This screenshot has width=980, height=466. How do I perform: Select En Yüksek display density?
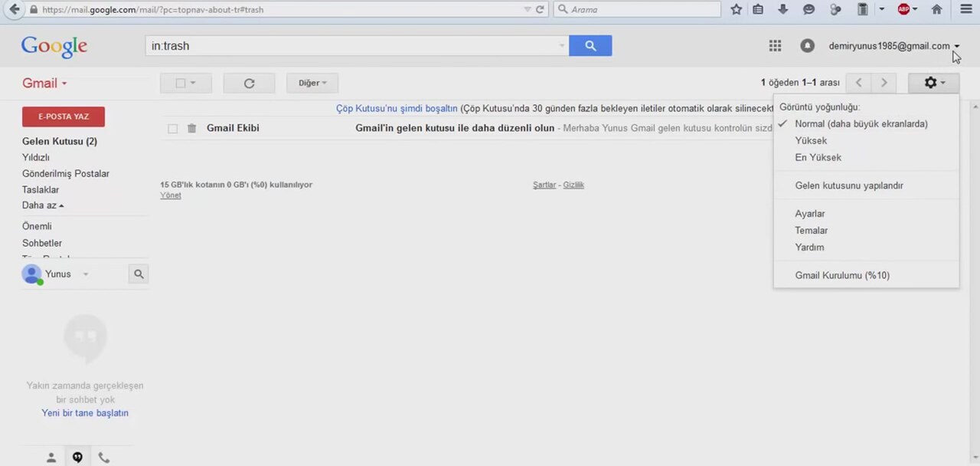click(818, 157)
